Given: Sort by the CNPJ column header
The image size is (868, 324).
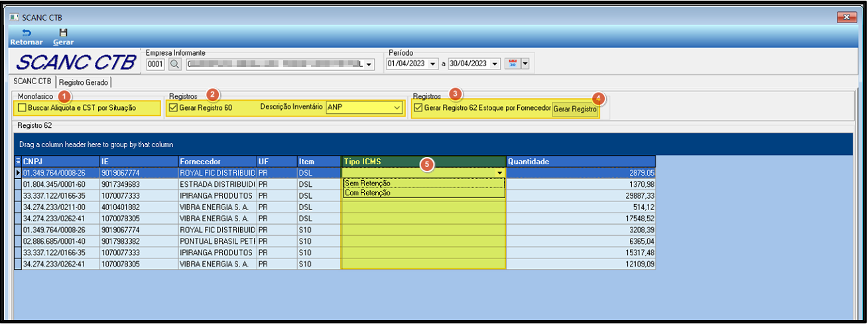Looking at the screenshot, I should pyautogui.click(x=60, y=162).
